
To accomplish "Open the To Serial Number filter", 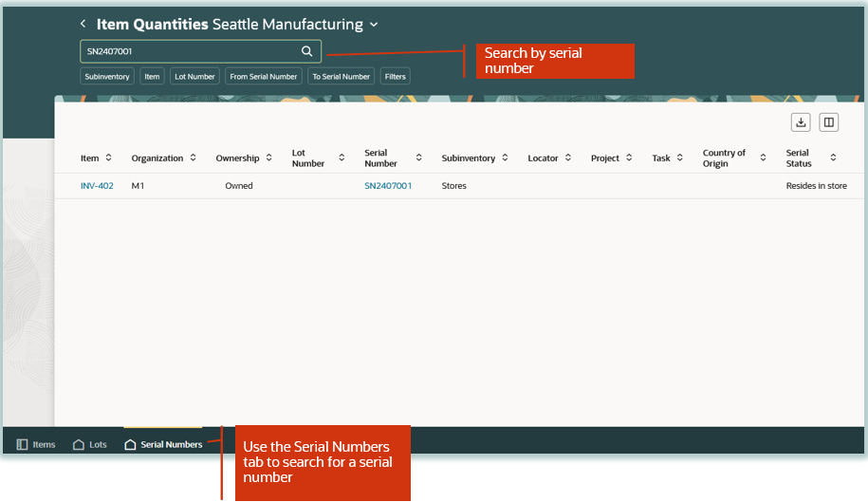I will (341, 76).
